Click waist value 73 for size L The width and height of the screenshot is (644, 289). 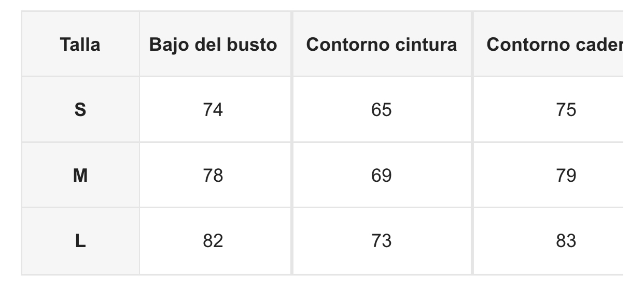(x=382, y=241)
